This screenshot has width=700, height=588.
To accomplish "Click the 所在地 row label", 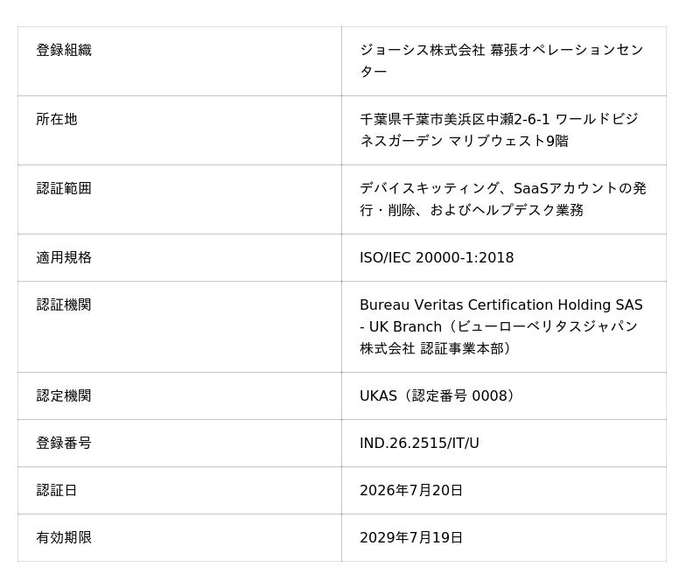I will tap(57, 119).
